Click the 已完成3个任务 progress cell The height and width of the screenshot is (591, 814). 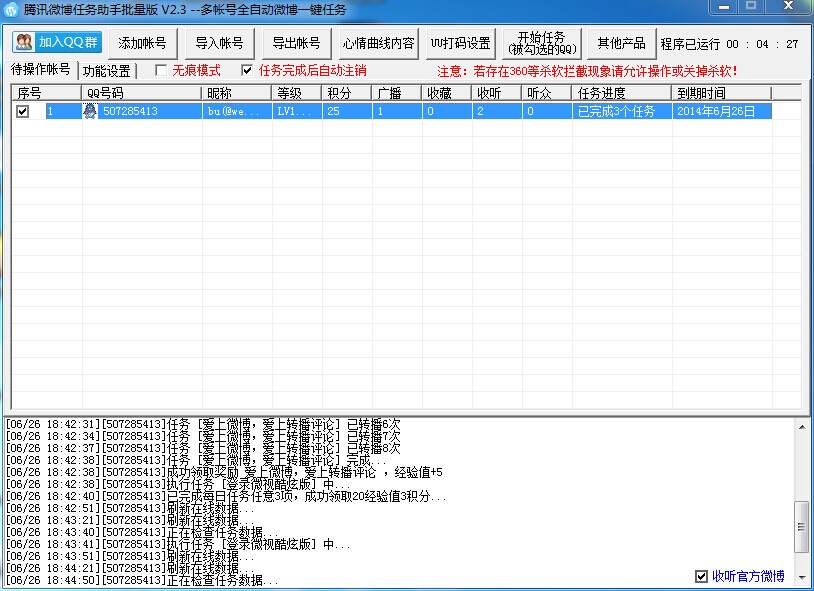[x=622, y=111]
